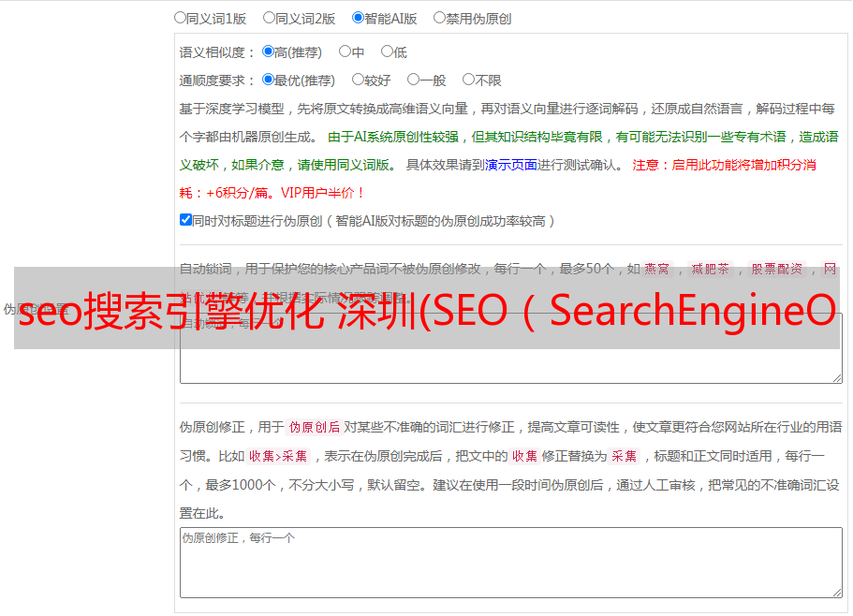Select the 同义词2版 radio option

(269, 18)
